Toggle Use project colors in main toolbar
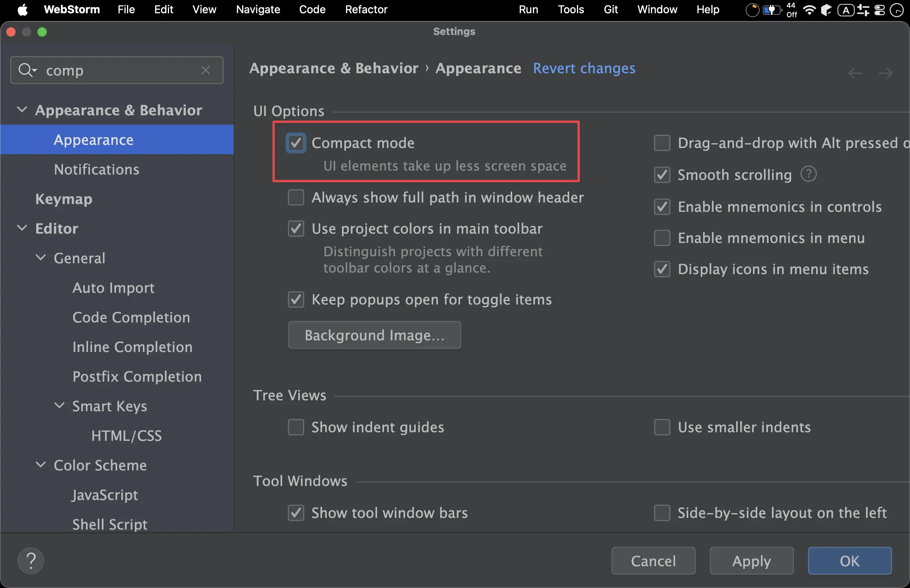The height and width of the screenshot is (588, 910). (296, 229)
